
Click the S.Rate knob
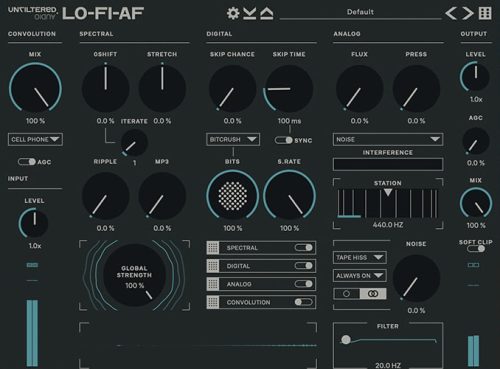point(289,196)
